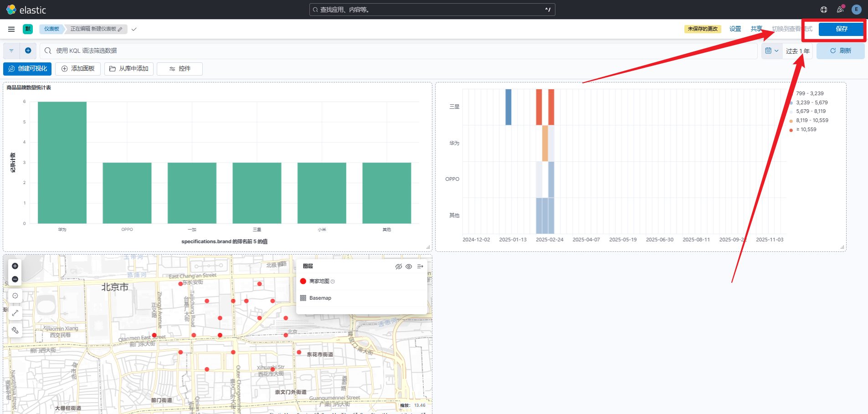The image size is (868, 414).
Task: Fit map to data bounds
Action: pos(15,296)
